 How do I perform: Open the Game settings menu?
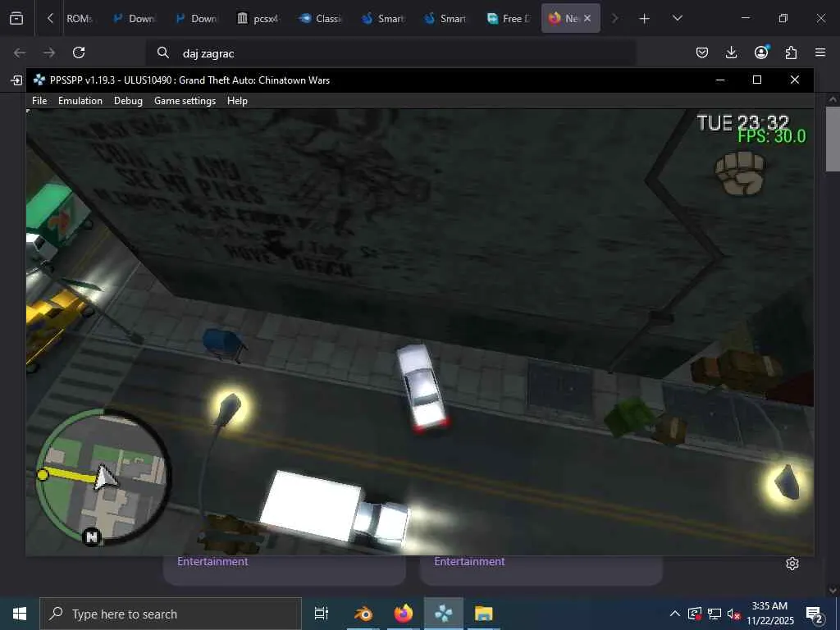(x=185, y=101)
